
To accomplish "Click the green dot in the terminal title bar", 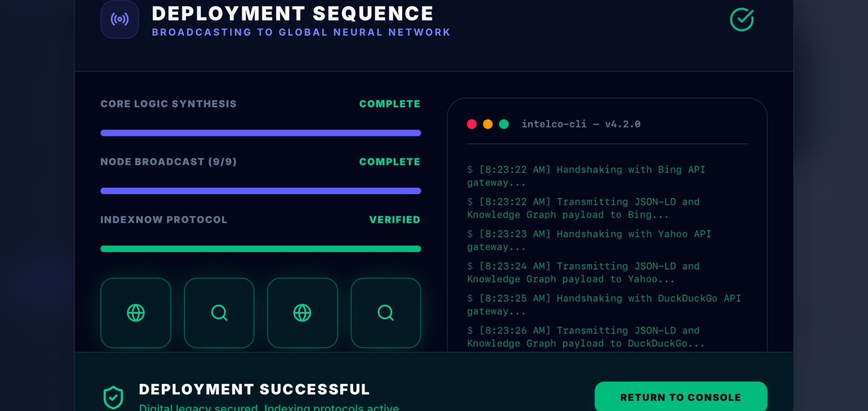I will 504,124.
